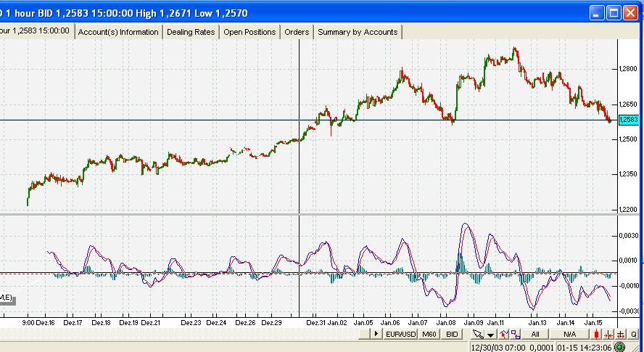Image resolution: width=644 pixels, height=352 pixels.
Task: Open the cursor tool dropdown arrow
Action: click(x=490, y=334)
